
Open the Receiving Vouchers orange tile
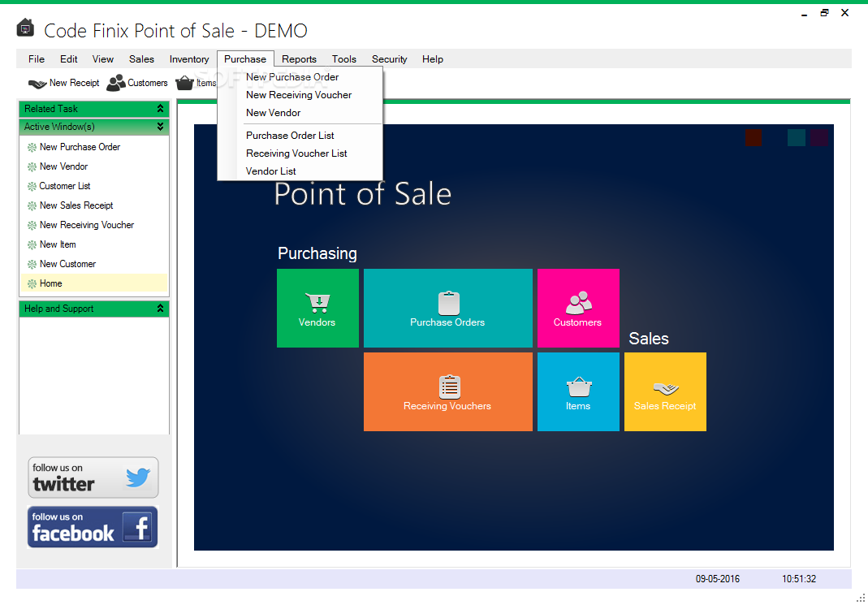[448, 392]
